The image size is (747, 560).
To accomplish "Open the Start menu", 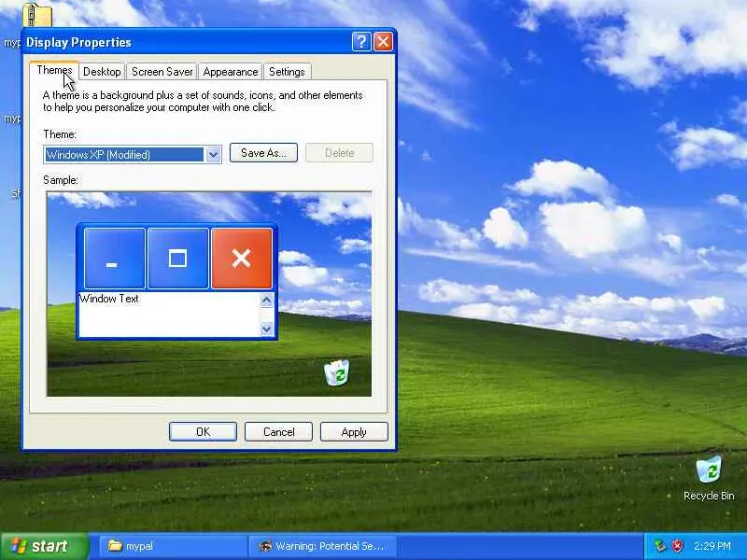I will click(45, 546).
